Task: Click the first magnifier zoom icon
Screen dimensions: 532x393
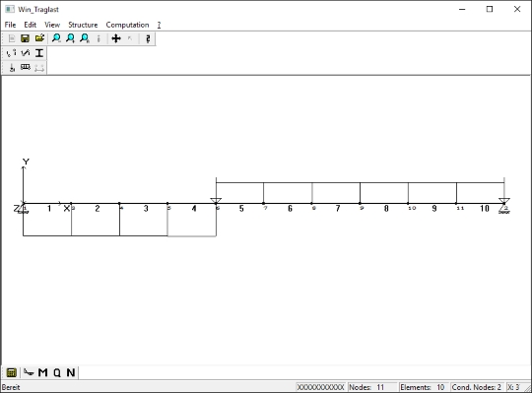Action: pyautogui.click(x=56, y=38)
